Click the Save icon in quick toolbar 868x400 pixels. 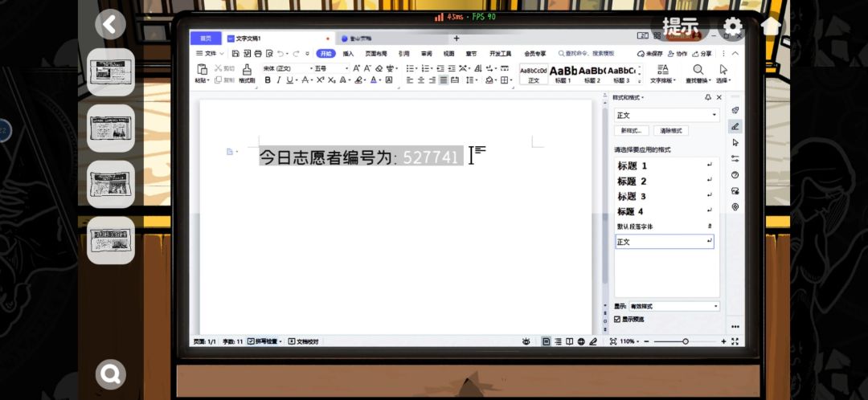click(x=235, y=54)
